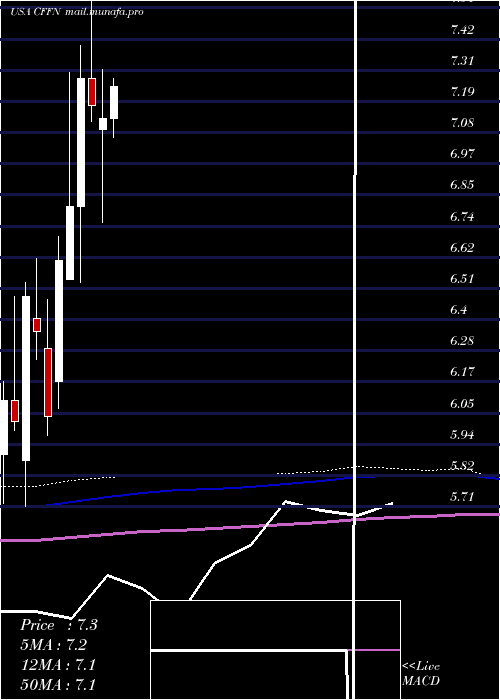Click the 5.94 price axis label

[462, 434]
